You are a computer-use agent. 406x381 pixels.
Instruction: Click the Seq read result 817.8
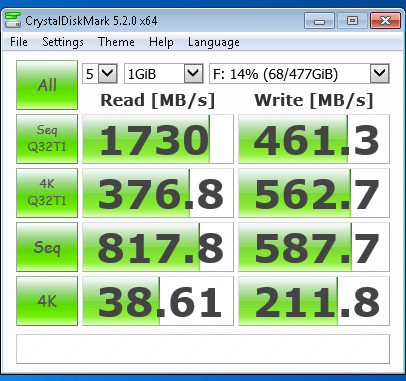pyautogui.click(x=158, y=247)
